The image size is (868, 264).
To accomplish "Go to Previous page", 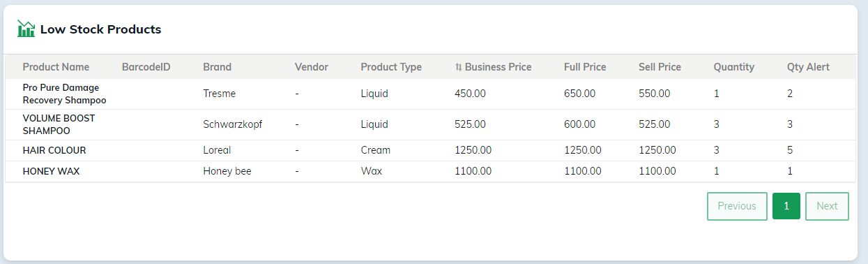I will point(737,206).
